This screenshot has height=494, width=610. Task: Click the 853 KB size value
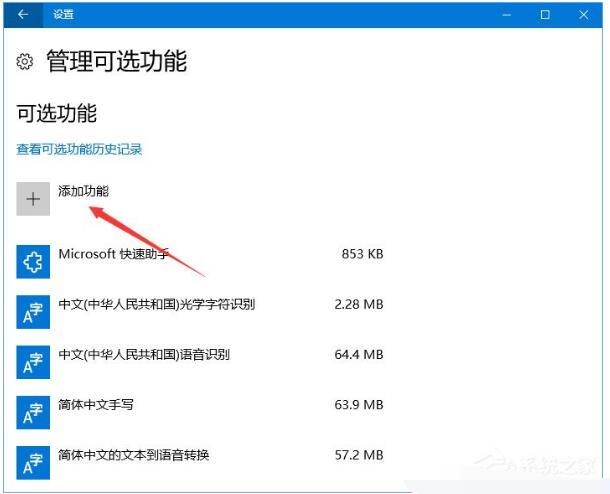pos(363,254)
